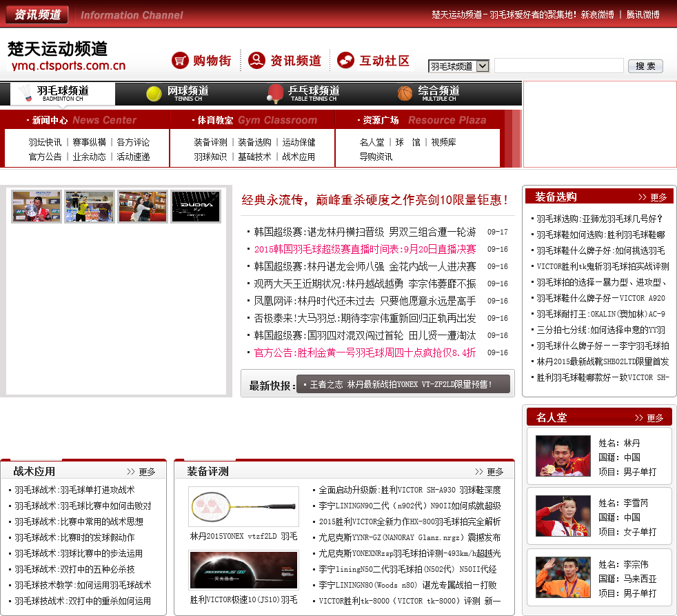The height and width of the screenshot is (616, 677).
Task: Click the 最新快报 ticker item 王者之志
Action: pos(401,384)
